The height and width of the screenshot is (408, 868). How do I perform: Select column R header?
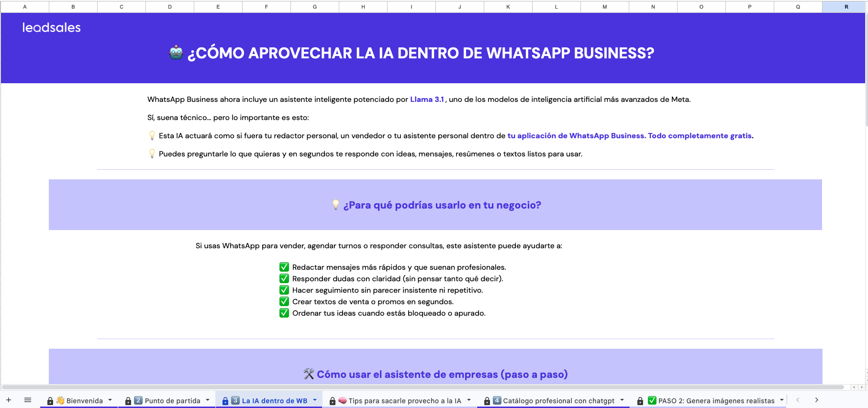pos(846,7)
